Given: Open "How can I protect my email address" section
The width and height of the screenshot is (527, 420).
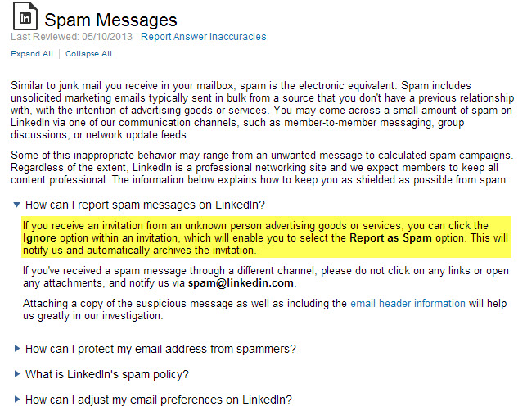Looking at the screenshot, I should pyautogui.click(x=160, y=349).
